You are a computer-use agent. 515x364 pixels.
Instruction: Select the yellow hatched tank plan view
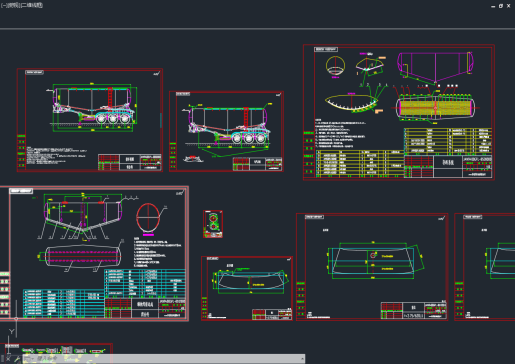(x=435, y=108)
